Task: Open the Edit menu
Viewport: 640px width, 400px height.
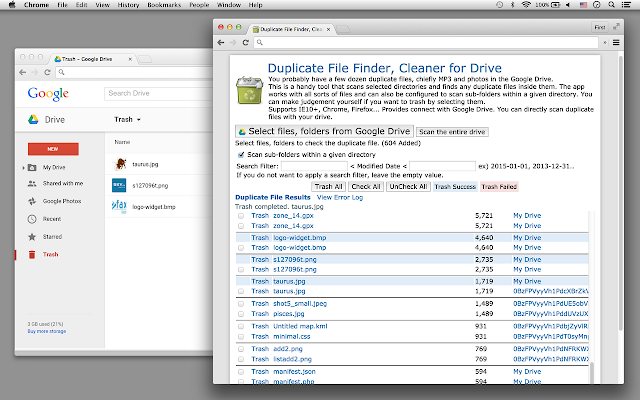Action: (82, 5)
